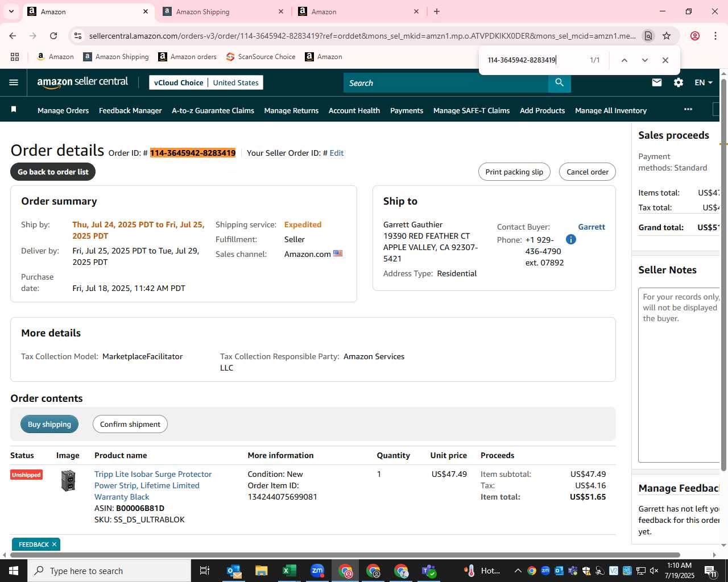This screenshot has height=582, width=728.
Task: Open Excel from the taskbar
Action: (289, 571)
